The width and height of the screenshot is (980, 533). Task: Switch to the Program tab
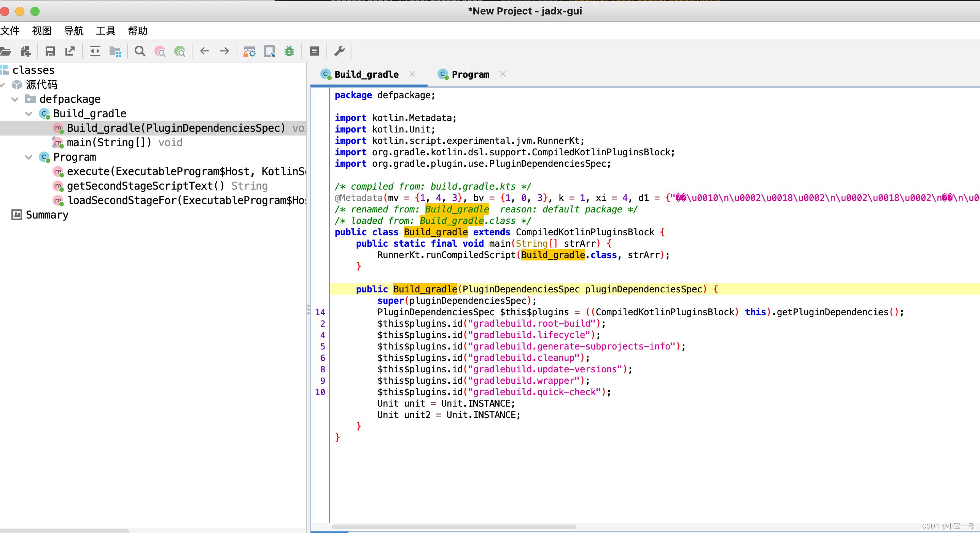point(470,75)
